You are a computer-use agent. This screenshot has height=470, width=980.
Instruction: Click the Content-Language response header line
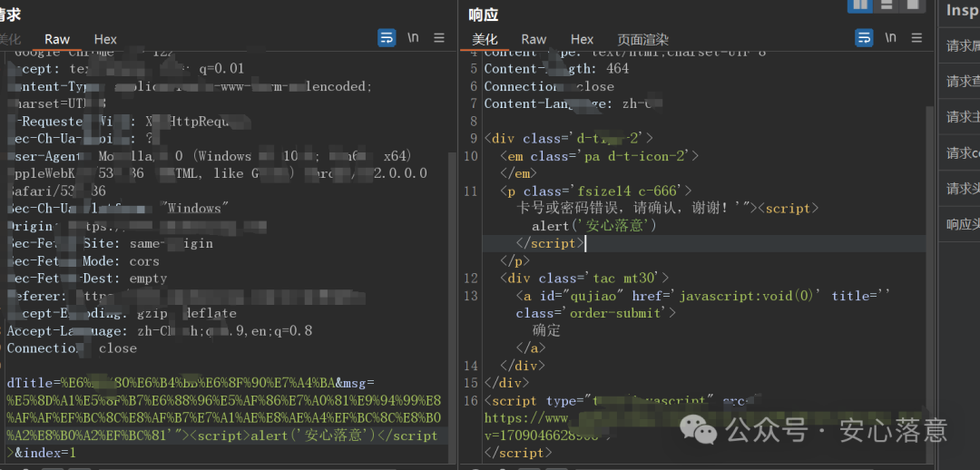coord(573,103)
